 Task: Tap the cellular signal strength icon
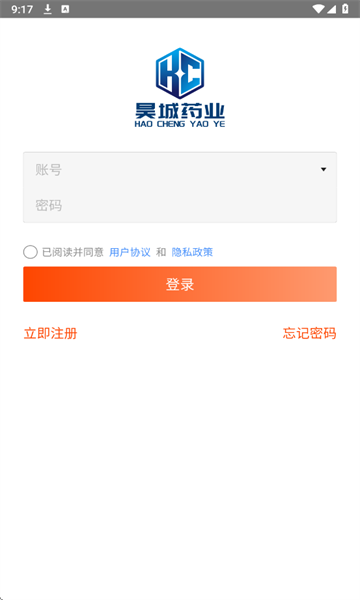331,9
